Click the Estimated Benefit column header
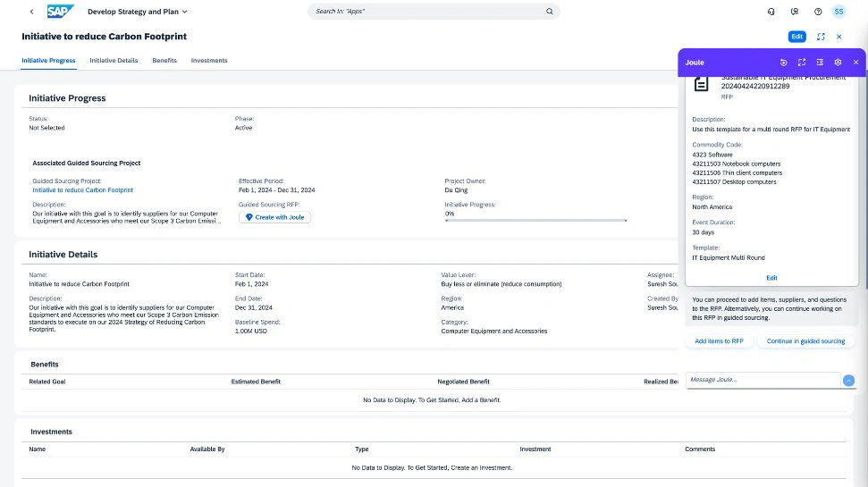The width and height of the screenshot is (868, 487). [x=256, y=382]
